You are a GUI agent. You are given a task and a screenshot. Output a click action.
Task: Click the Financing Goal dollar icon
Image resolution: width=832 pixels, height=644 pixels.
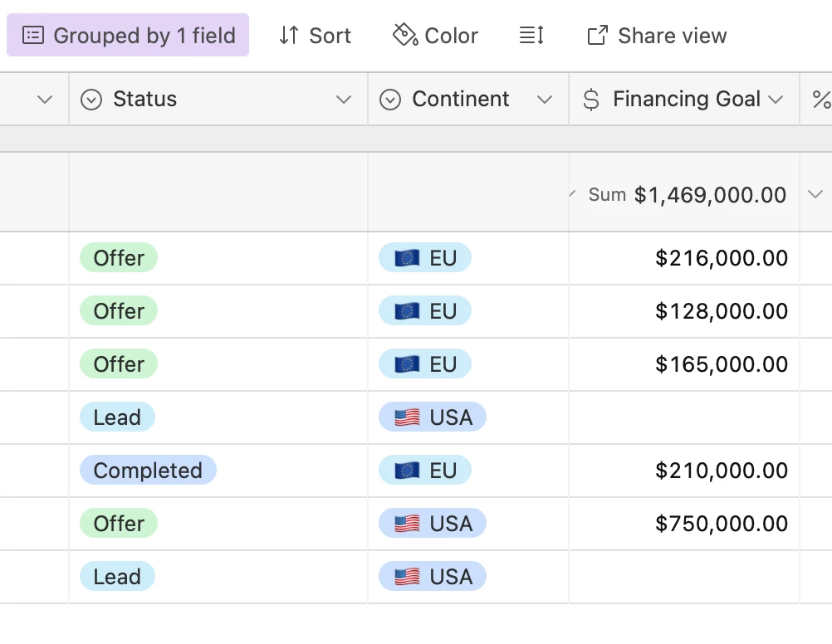pos(591,100)
